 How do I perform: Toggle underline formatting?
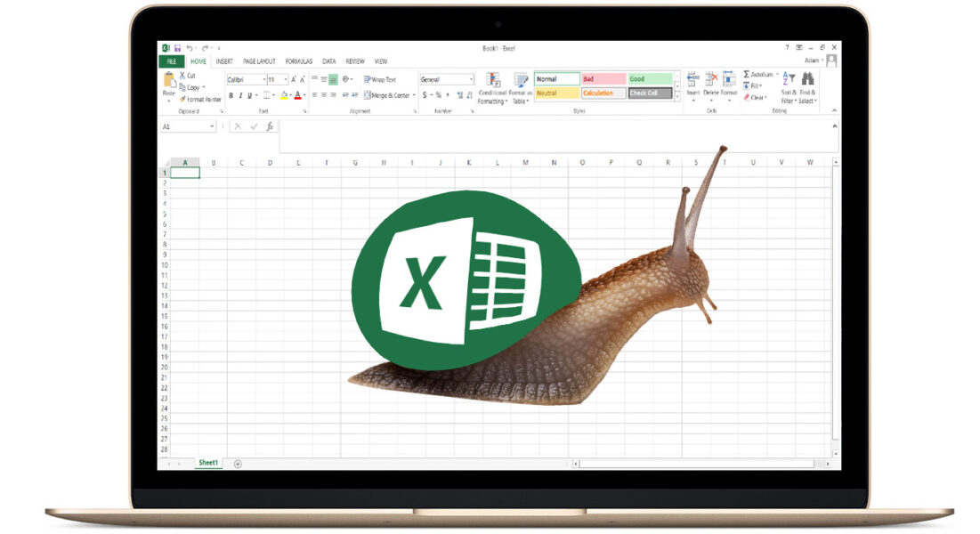click(x=249, y=95)
